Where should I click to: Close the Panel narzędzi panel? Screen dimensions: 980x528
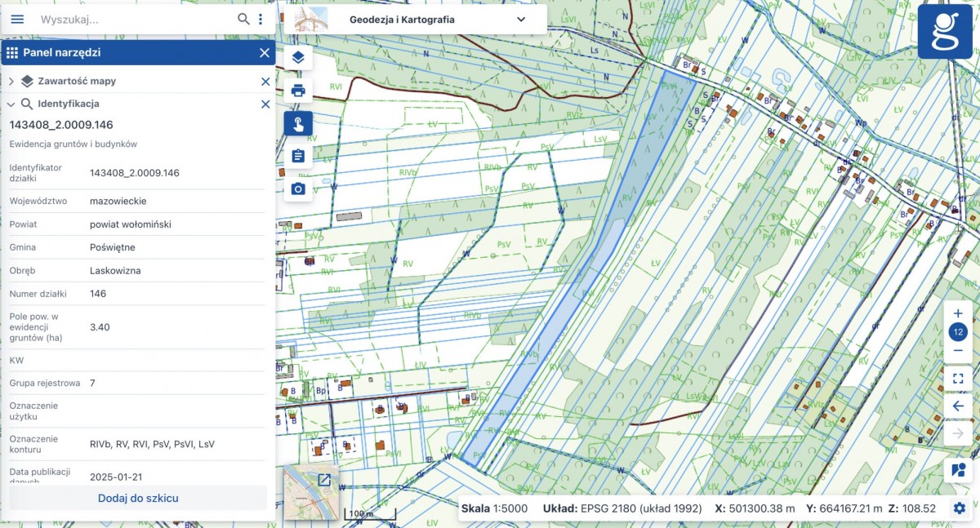coord(264,53)
